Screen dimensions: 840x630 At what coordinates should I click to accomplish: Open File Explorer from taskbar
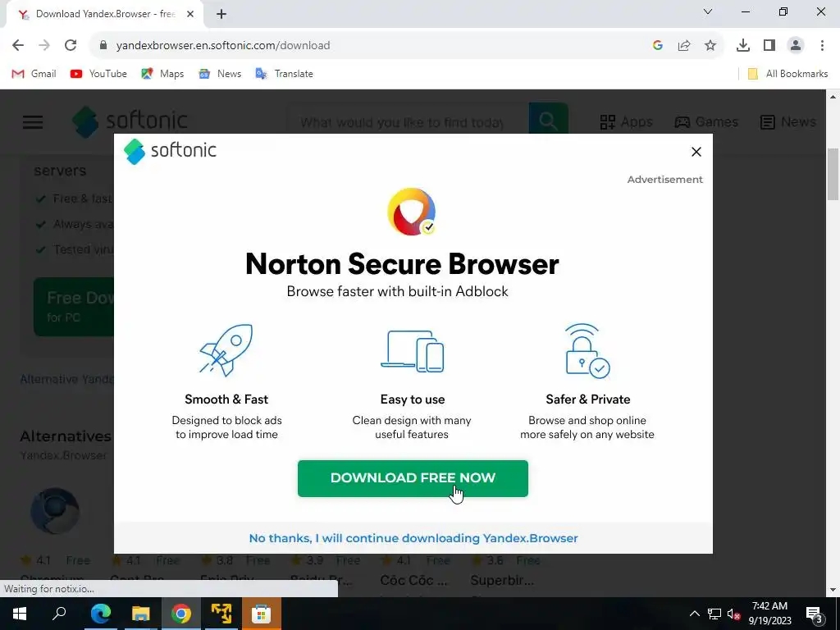pos(141,614)
